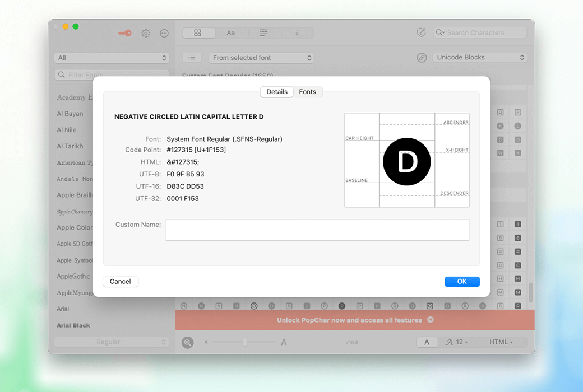Open the HTML format dropdown
Viewport: 583px width, 392px height.
(x=501, y=342)
